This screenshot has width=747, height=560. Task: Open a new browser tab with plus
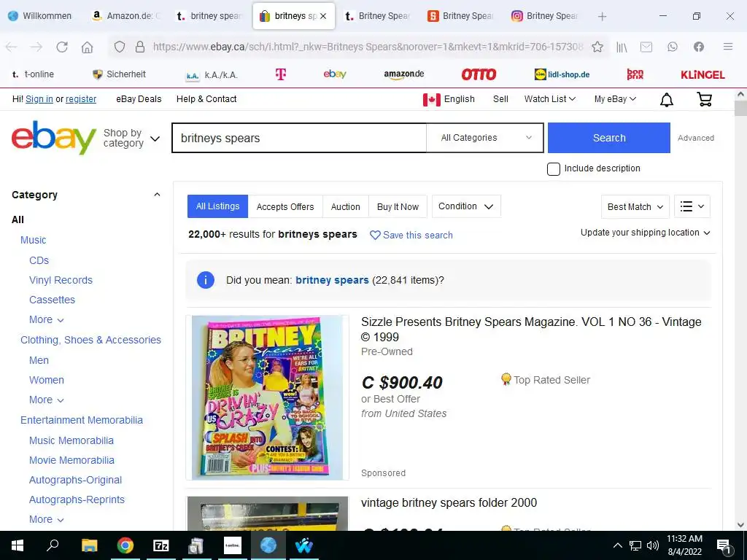602,16
